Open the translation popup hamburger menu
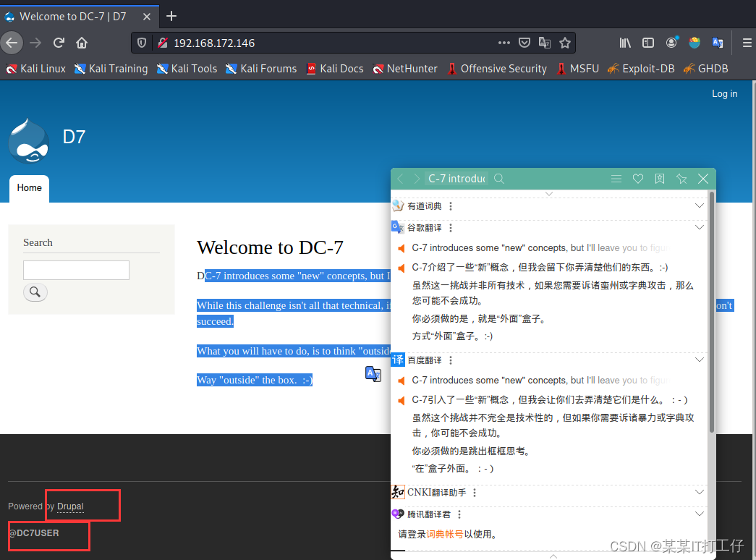 coord(616,179)
